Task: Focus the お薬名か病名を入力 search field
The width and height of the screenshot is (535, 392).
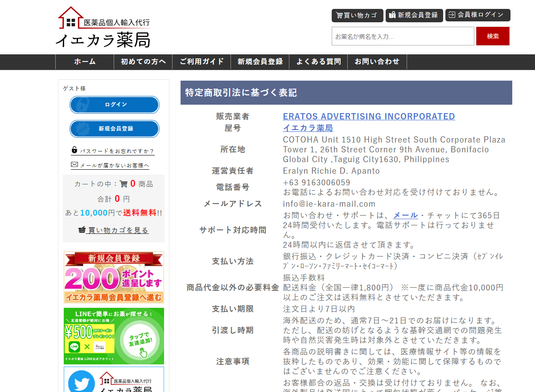Action: pyautogui.click(x=403, y=36)
